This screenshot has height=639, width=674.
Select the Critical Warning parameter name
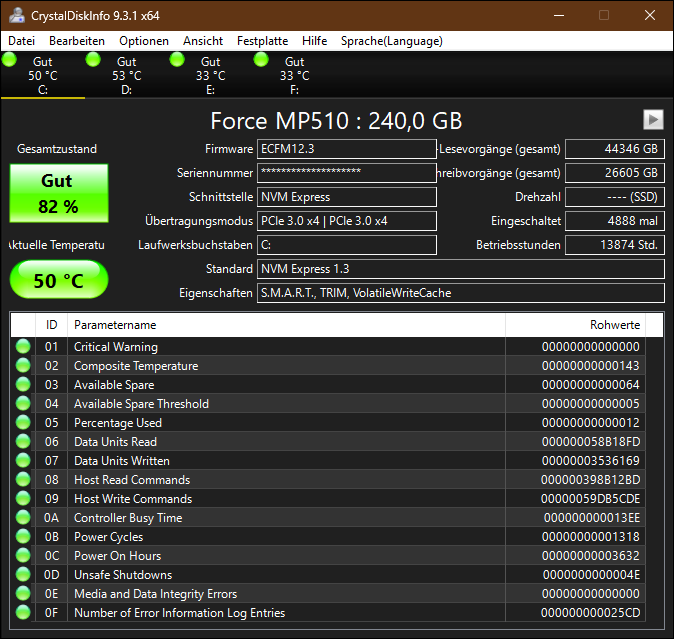tap(116, 346)
